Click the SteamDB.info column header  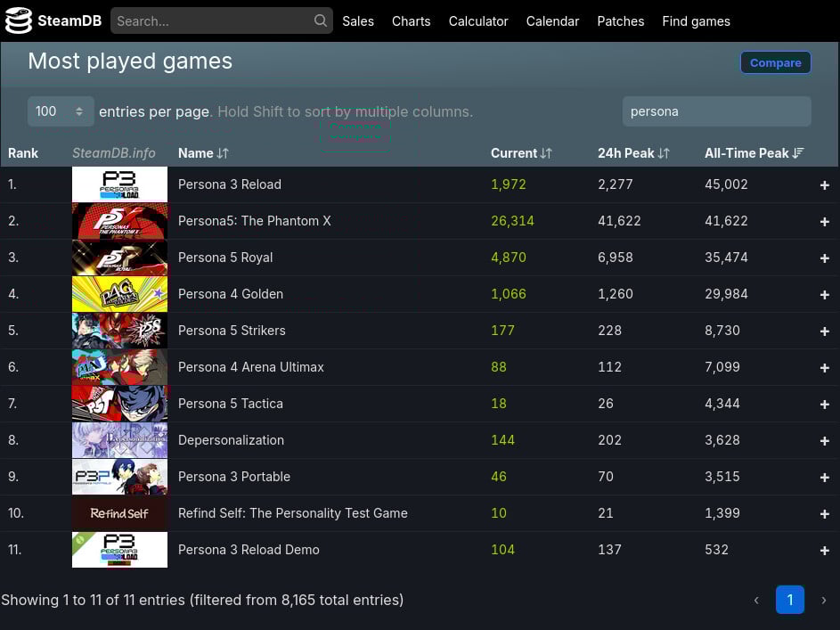click(113, 153)
